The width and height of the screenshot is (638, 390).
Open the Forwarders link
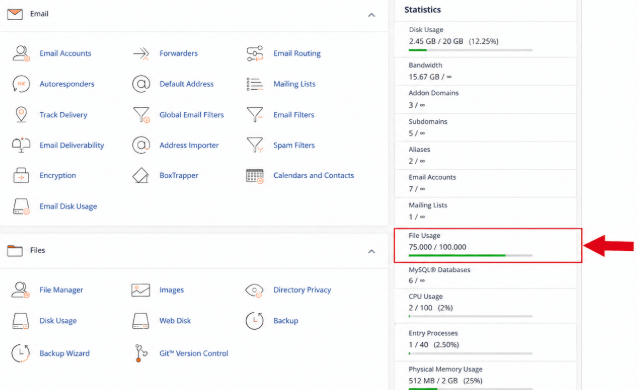[x=179, y=53]
